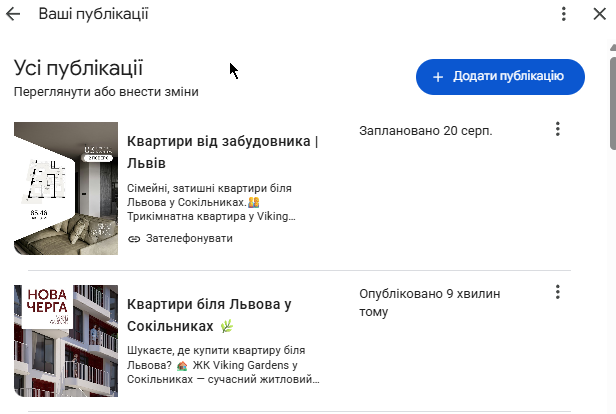Viewport: 616px width, 414px height.
Task: Click the Зателефонувати call link
Action: coord(189,238)
